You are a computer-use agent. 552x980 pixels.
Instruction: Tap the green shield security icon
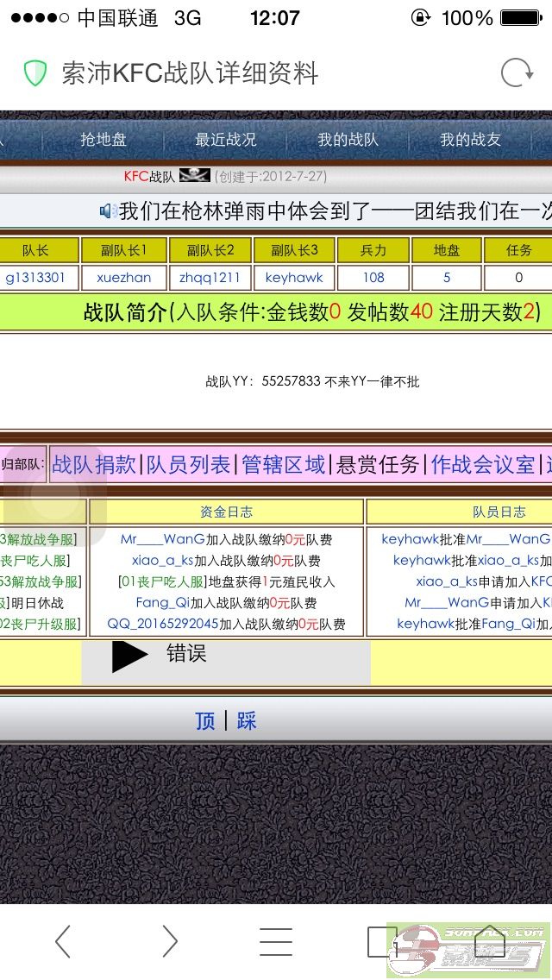34,73
